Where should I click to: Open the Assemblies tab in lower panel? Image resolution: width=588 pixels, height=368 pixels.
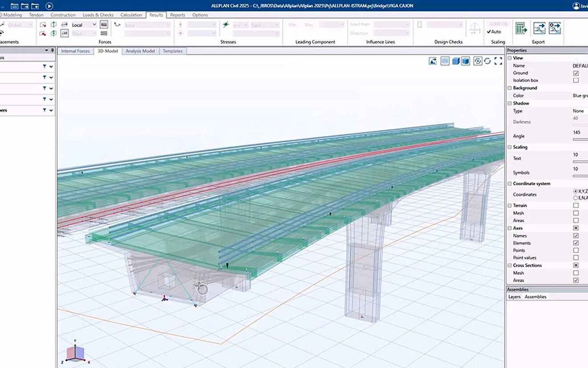point(535,297)
